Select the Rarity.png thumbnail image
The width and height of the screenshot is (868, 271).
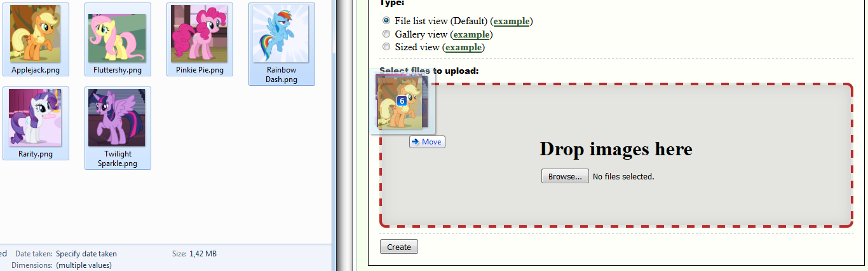coord(36,118)
